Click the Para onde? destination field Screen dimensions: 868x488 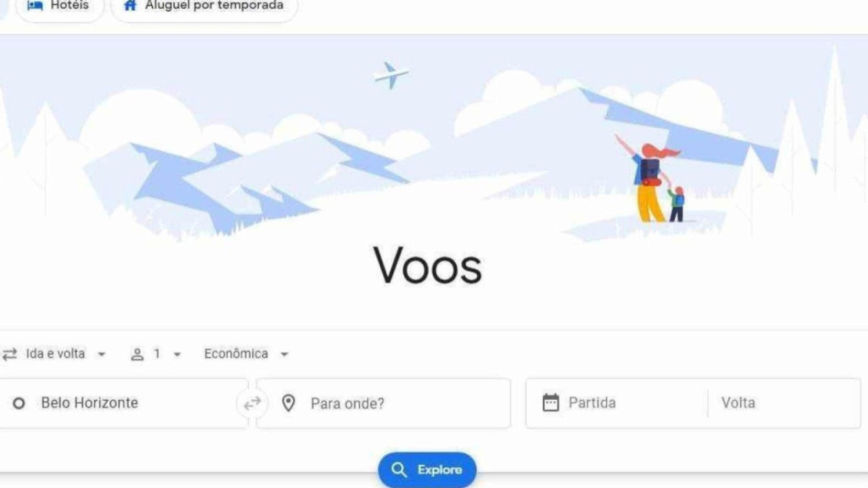(383, 403)
